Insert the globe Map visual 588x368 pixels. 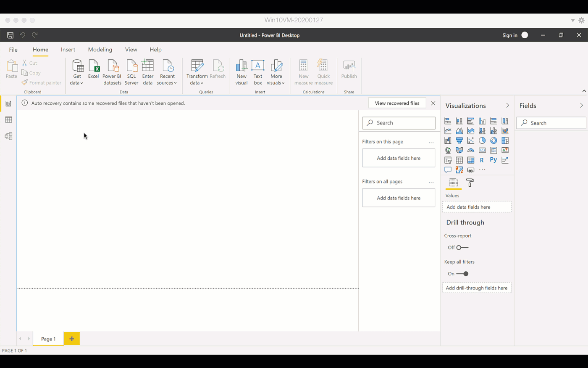448,150
